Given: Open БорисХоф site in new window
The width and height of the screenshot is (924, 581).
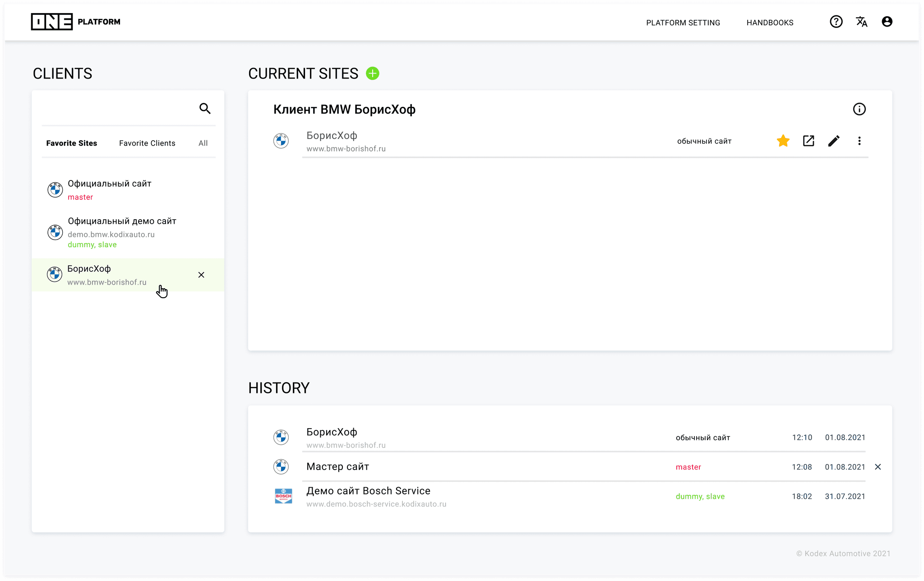Looking at the screenshot, I should pos(808,141).
